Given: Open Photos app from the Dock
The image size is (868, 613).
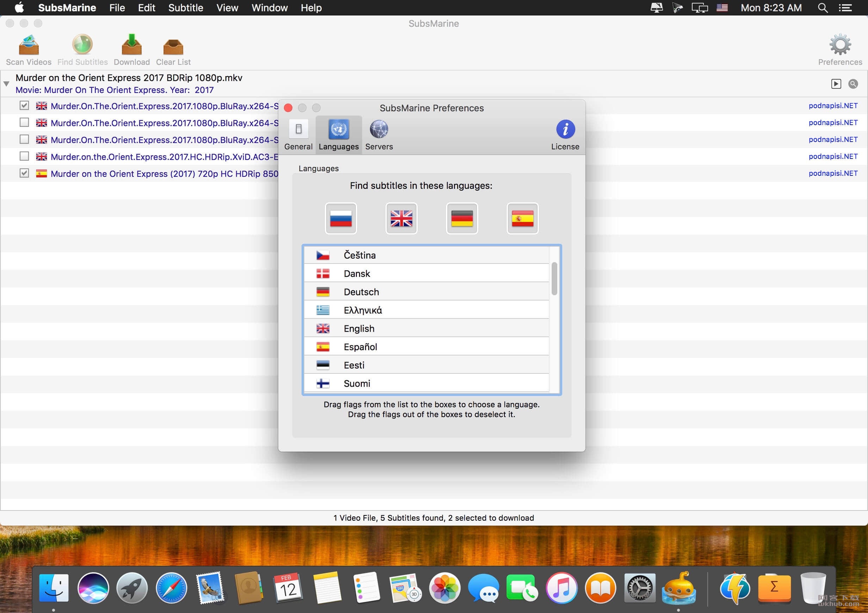Looking at the screenshot, I should [x=444, y=588].
